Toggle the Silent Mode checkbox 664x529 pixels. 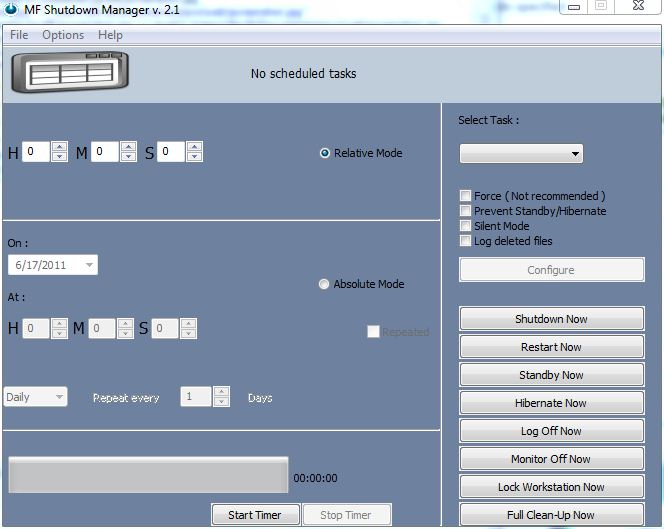click(x=466, y=226)
